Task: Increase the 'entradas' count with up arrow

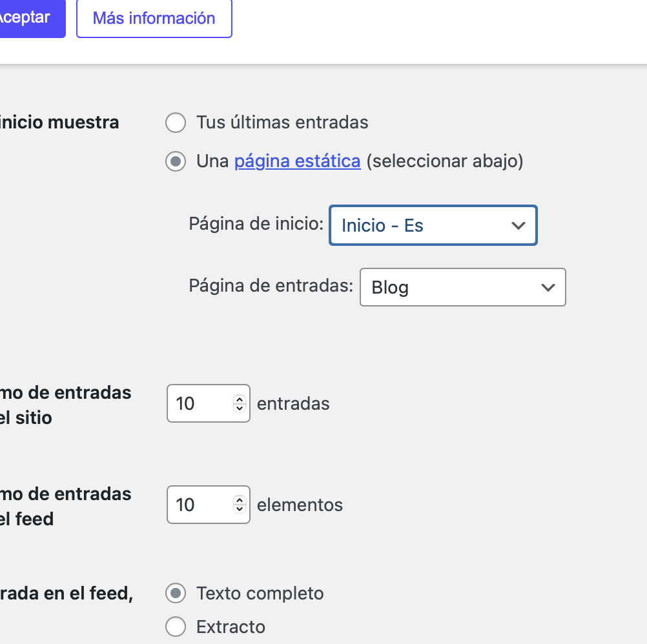Action: tap(240, 399)
